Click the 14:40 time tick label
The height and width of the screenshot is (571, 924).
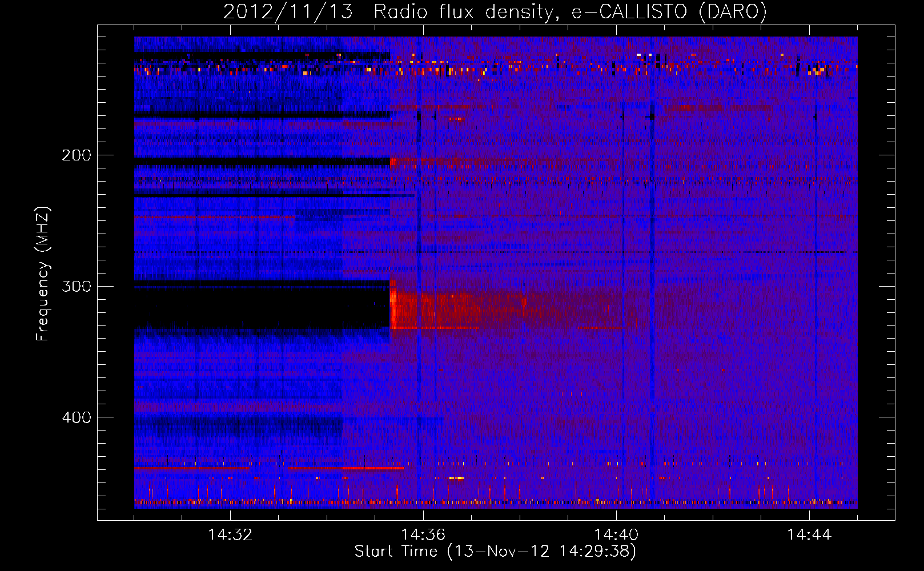(616, 534)
